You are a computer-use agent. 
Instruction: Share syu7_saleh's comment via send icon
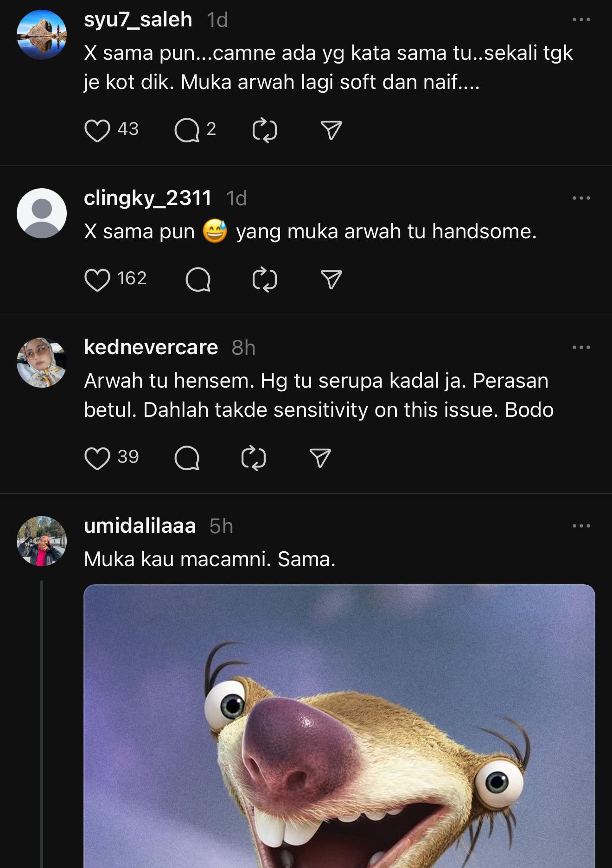pyautogui.click(x=331, y=130)
